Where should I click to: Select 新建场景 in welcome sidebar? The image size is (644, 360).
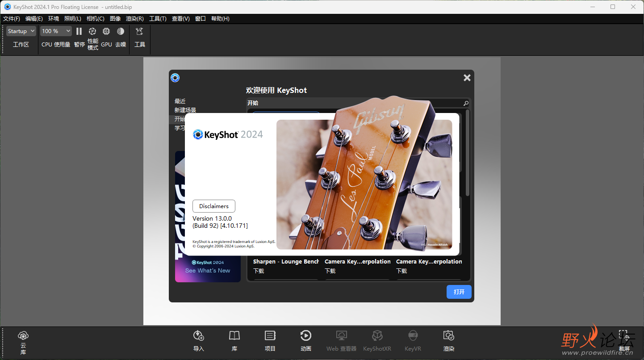click(185, 110)
